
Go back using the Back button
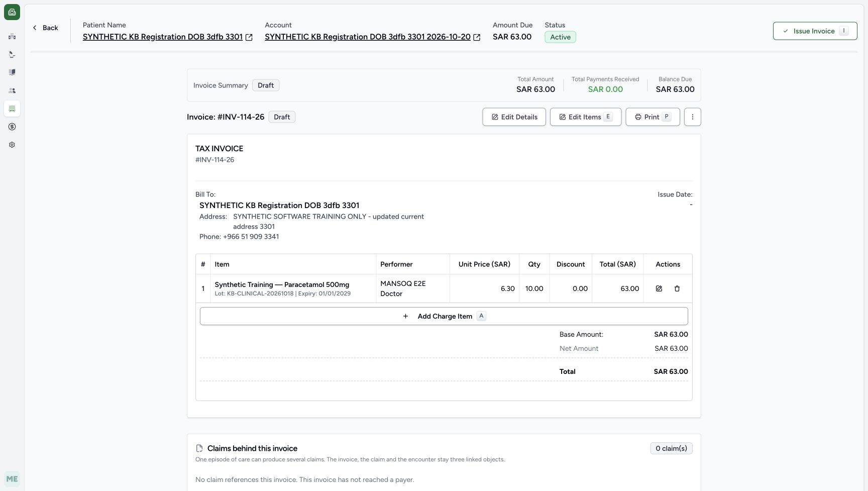point(45,28)
